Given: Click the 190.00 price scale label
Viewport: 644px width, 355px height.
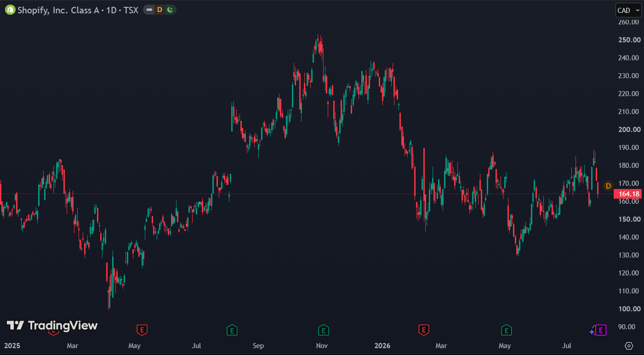Looking at the screenshot, I should [629, 147].
